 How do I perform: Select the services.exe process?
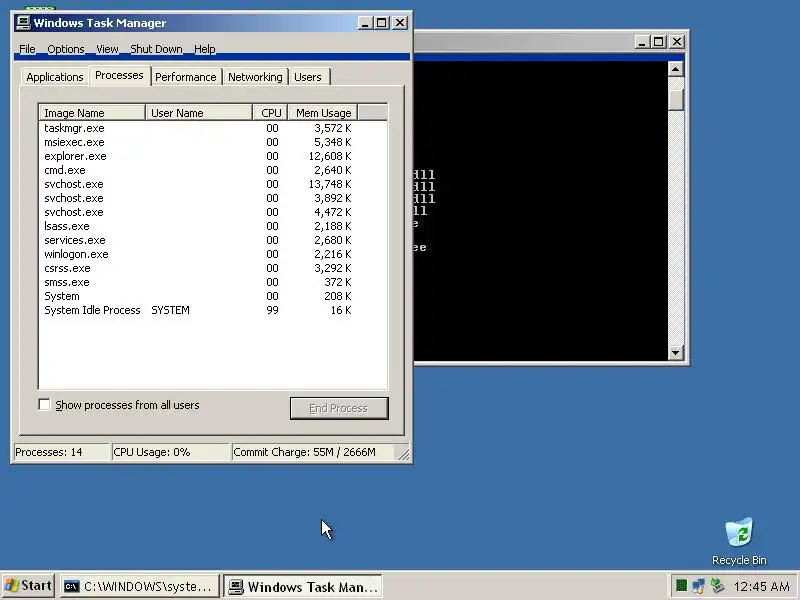197,240
